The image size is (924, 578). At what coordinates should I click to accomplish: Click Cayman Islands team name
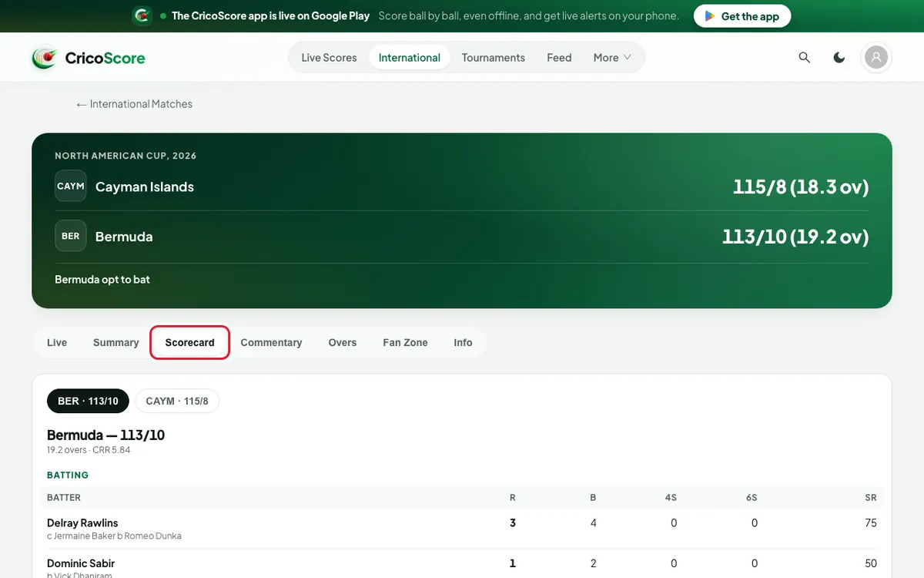coord(145,187)
